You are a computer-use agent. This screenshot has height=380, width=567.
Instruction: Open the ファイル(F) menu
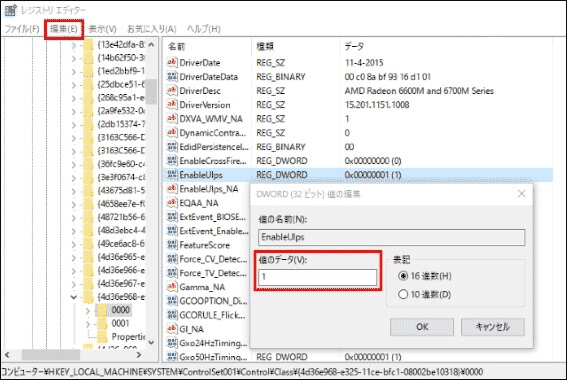pos(22,29)
